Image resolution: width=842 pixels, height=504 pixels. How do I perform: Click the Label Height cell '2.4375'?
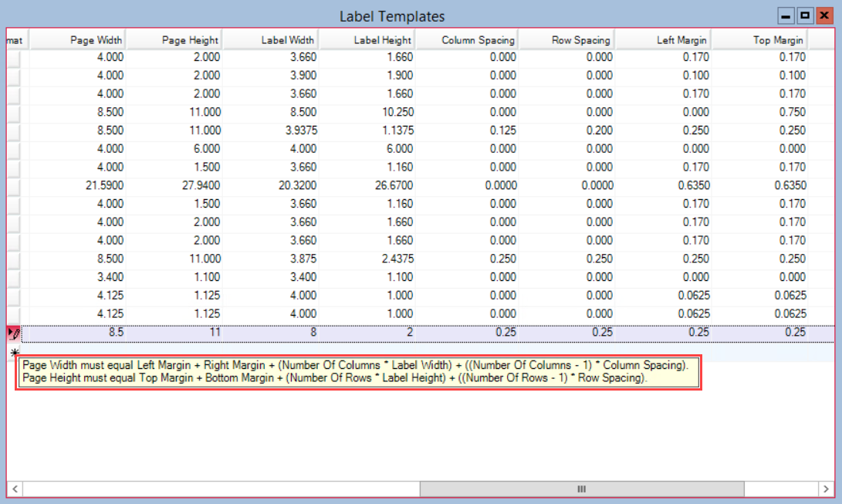click(367, 259)
